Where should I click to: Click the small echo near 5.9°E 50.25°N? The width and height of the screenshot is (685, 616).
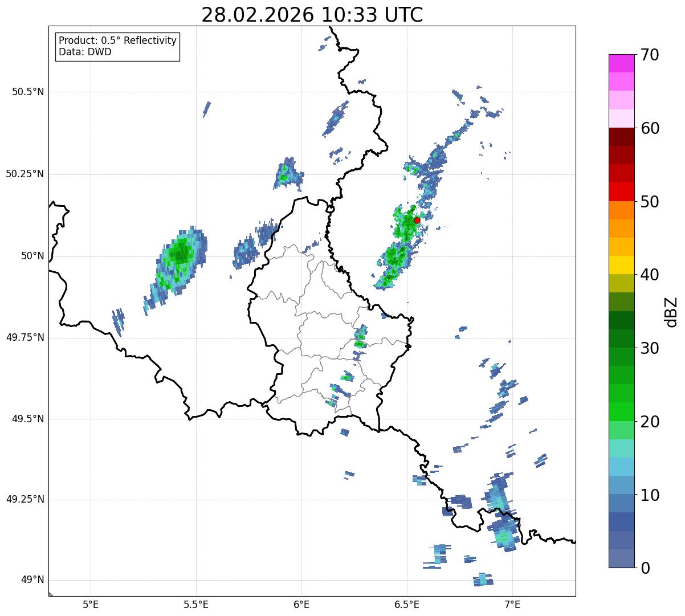click(288, 173)
